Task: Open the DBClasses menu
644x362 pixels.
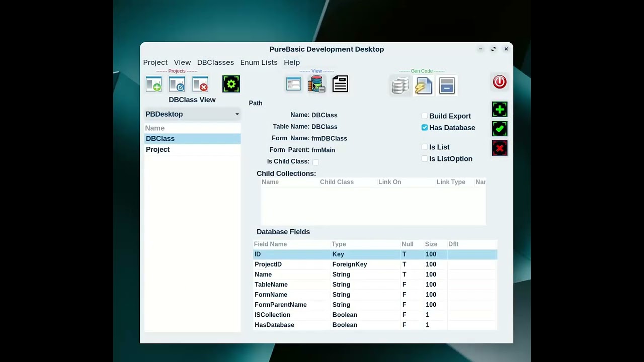Action: coord(215,62)
